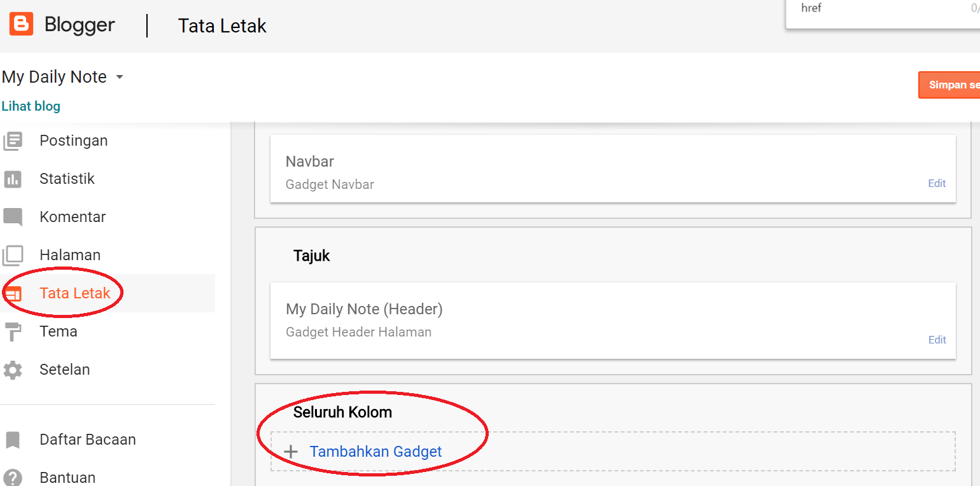The width and height of the screenshot is (980, 486).
Task: Edit the Navbar gadget
Action: pos(937,183)
